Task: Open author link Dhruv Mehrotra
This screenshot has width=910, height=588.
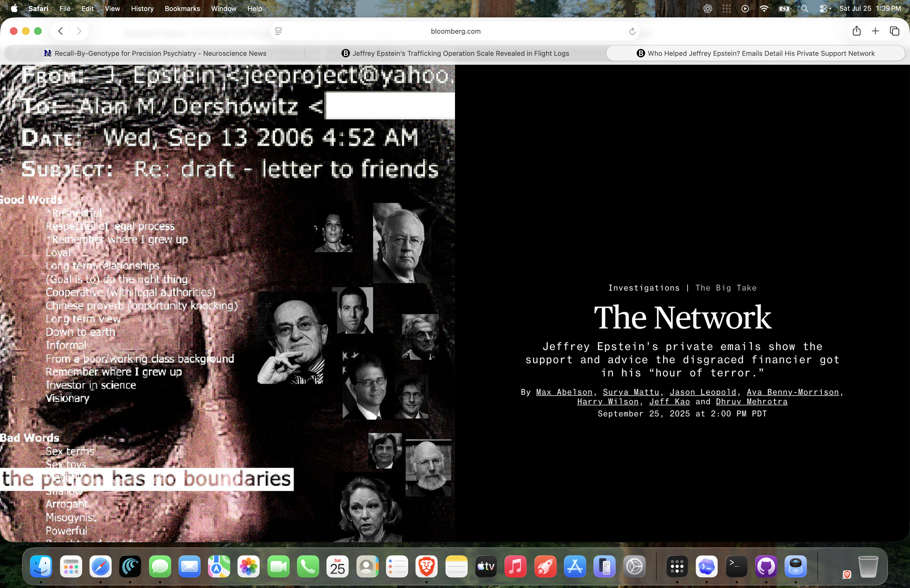Action: [752, 402]
